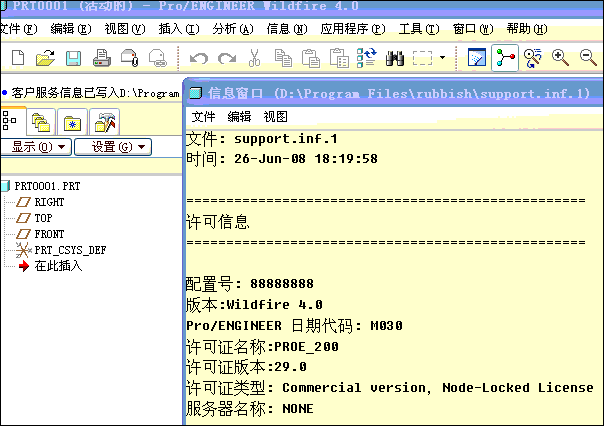The height and width of the screenshot is (426, 604).
Task: Click the Paste Special icon
Action: click(339, 58)
